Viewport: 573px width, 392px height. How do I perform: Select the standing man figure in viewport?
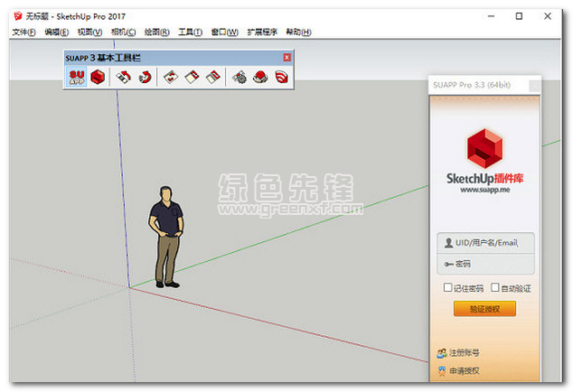[x=166, y=238]
